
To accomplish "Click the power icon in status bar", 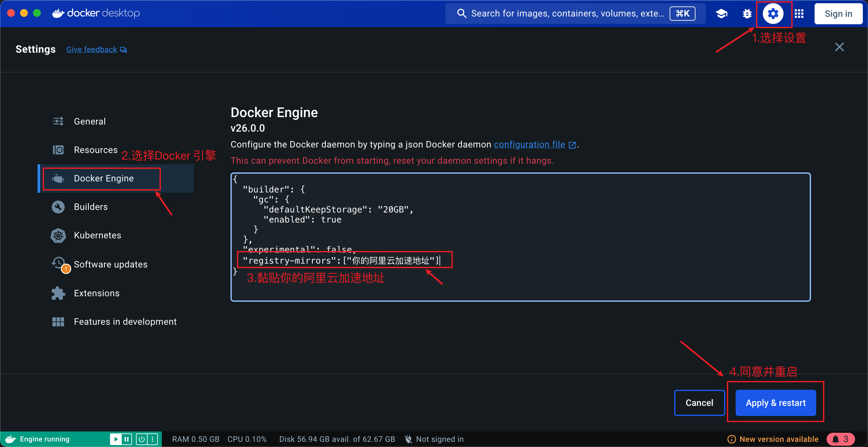I will [x=141, y=439].
